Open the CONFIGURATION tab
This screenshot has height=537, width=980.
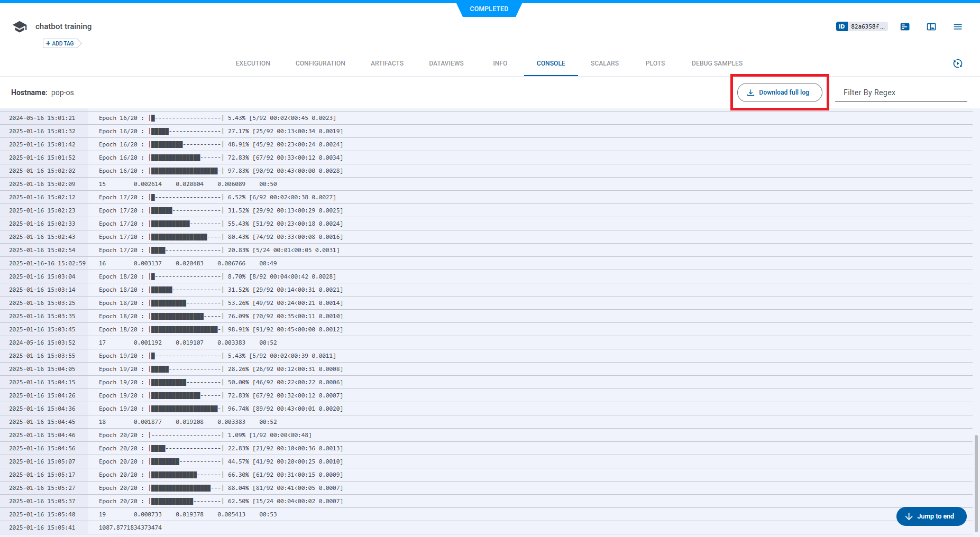tap(320, 63)
